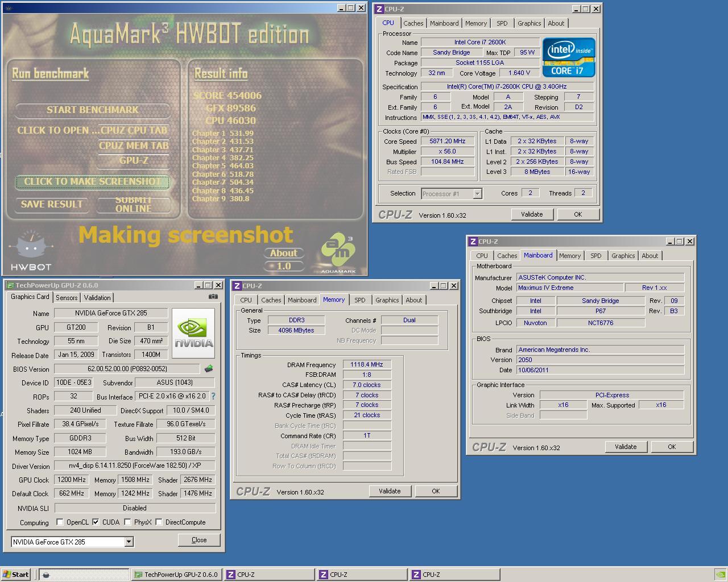728x582 pixels.
Task: Open SPD tab in CPU-Z Memory window
Action: [360, 300]
